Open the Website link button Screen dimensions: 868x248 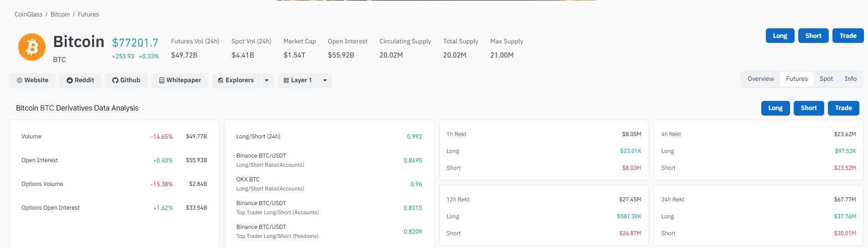32,80
